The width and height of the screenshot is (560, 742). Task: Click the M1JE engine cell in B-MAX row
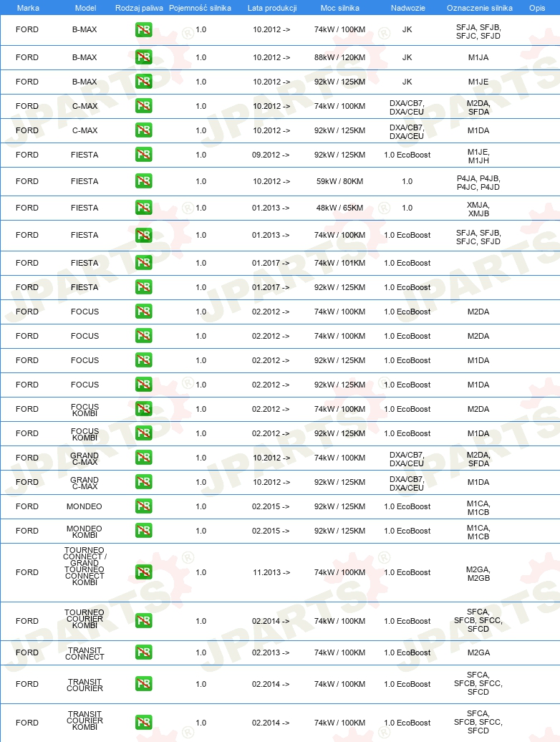(x=478, y=82)
